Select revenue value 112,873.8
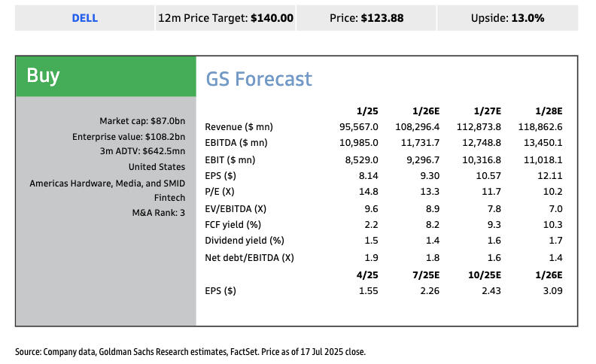The width and height of the screenshot is (596, 364). pyautogui.click(x=479, y=127)
